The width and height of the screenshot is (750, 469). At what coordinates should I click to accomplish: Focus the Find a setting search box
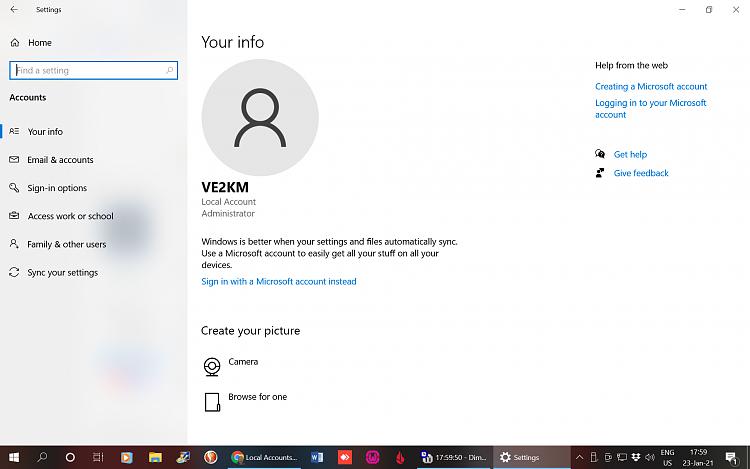[x=93, y=70]
